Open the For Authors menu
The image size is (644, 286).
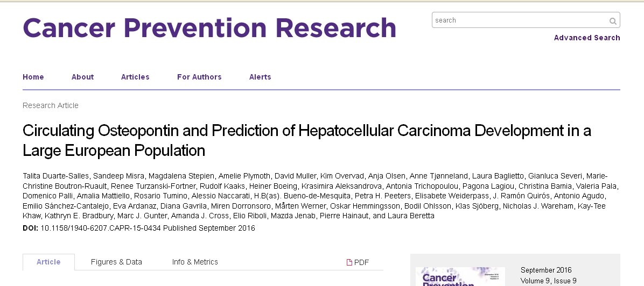pos(199,77)
